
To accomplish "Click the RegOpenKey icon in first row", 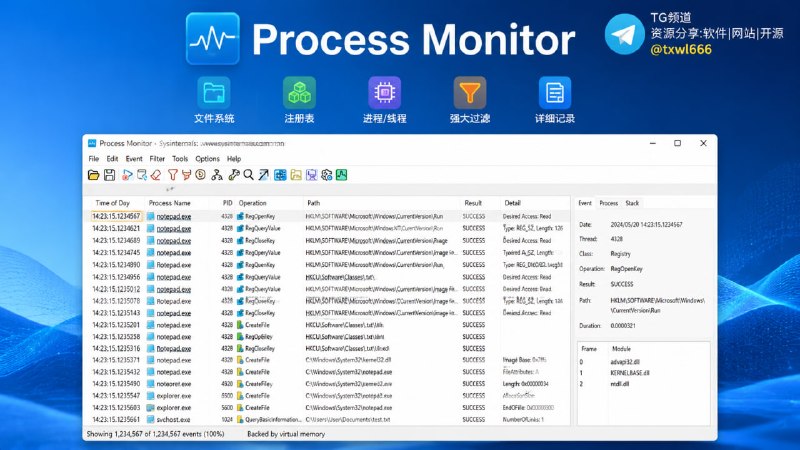I will (x=240, y=216).
